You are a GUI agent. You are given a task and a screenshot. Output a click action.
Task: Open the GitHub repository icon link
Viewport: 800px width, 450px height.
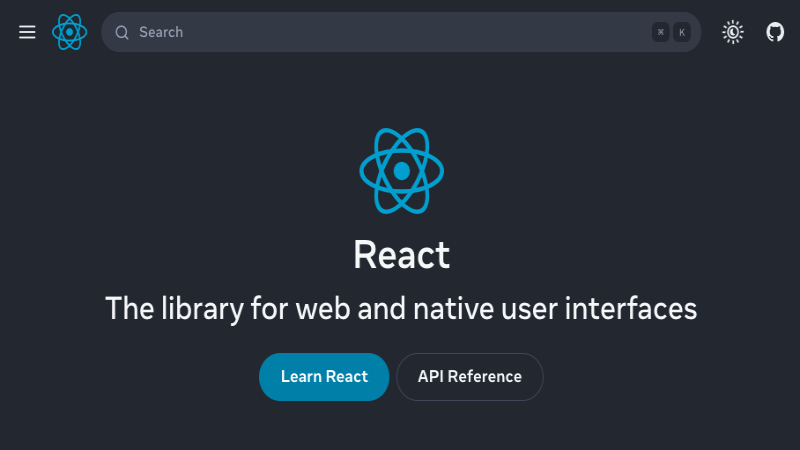coord(775,32)
